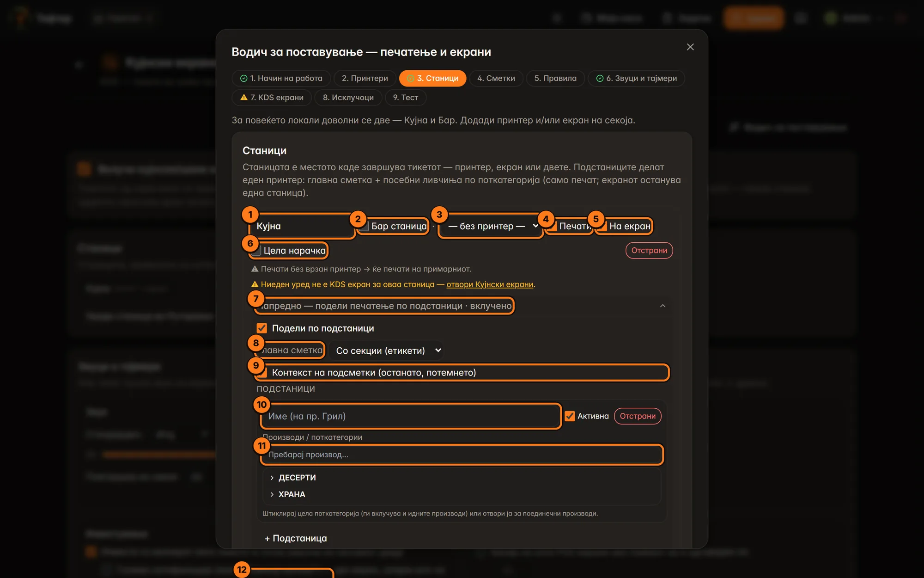
Task: Select the '8. Исклучоци' tab
Action: click(348, 98)
